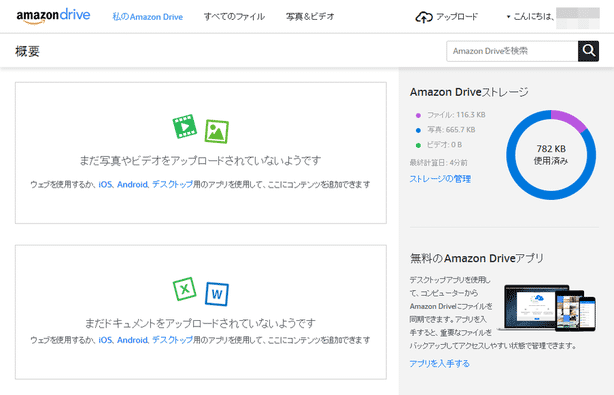
Task: Open アプリを入手する link
Action: 439,364
